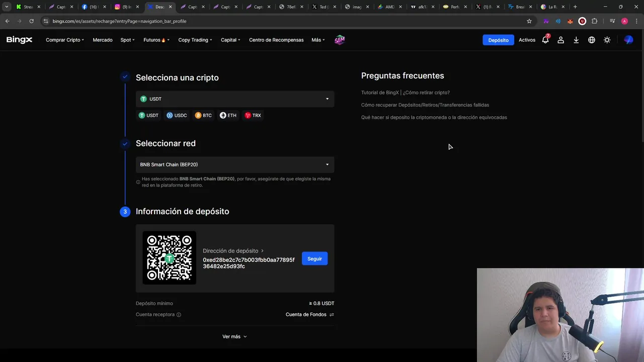Select the BTC quick coin chip

[203, 115]
